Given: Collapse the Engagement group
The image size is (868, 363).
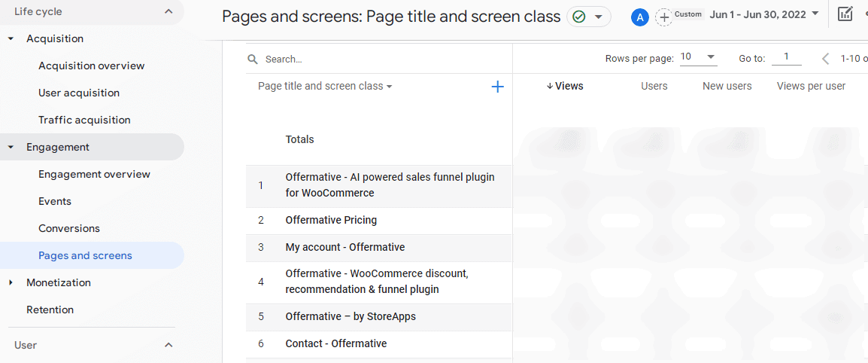Looking at the screenshot, I should pos(11,147).
